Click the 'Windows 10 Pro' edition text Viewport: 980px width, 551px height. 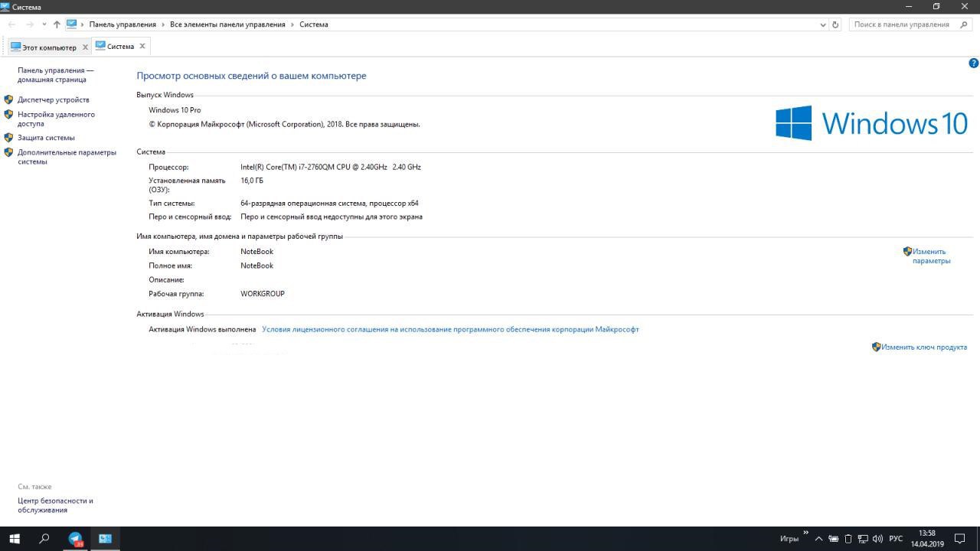175,110
